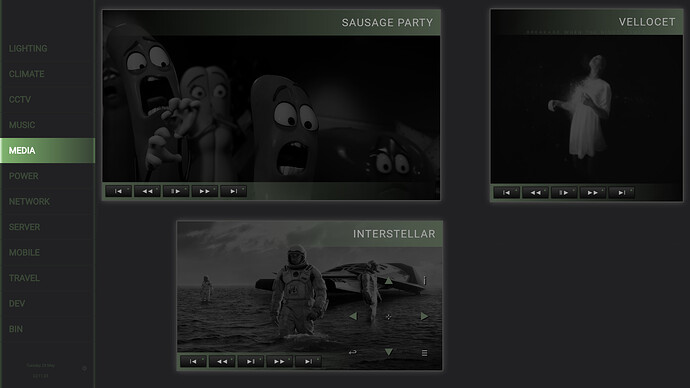This screenshot has height=388, width=690.
Task: Click the back return icon on Interstellar
Action: [352, 352]
